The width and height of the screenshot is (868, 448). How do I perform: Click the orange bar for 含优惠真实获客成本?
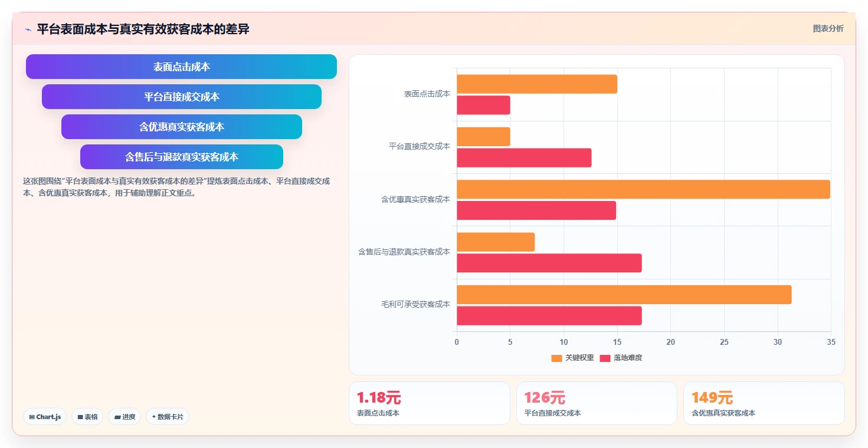pyautogui.click(x=643, y=189)
